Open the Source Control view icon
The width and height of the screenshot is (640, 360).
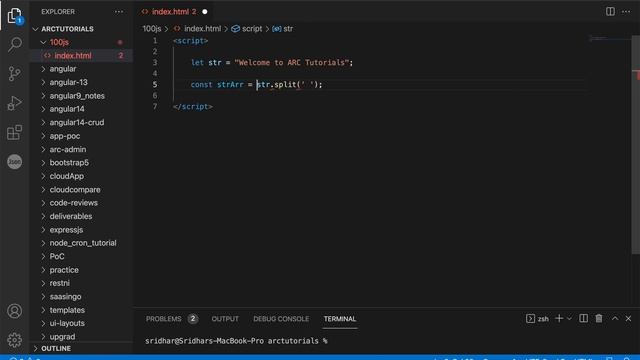pos(15,74)
